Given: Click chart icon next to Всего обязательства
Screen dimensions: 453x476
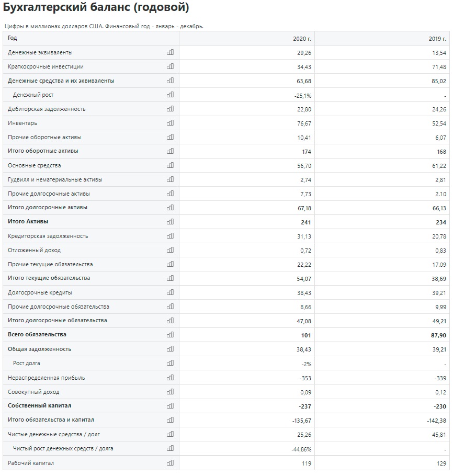Looking at the screenshot, I should 171,335.
